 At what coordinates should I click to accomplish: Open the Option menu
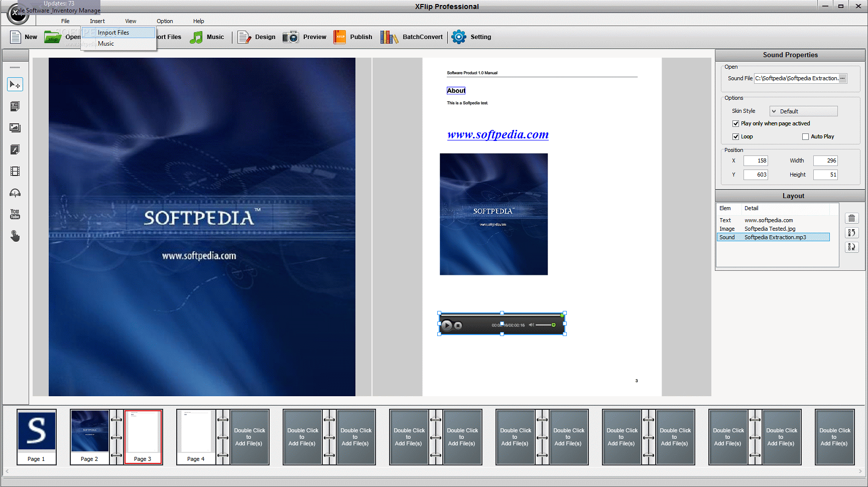tap(165, 21)
